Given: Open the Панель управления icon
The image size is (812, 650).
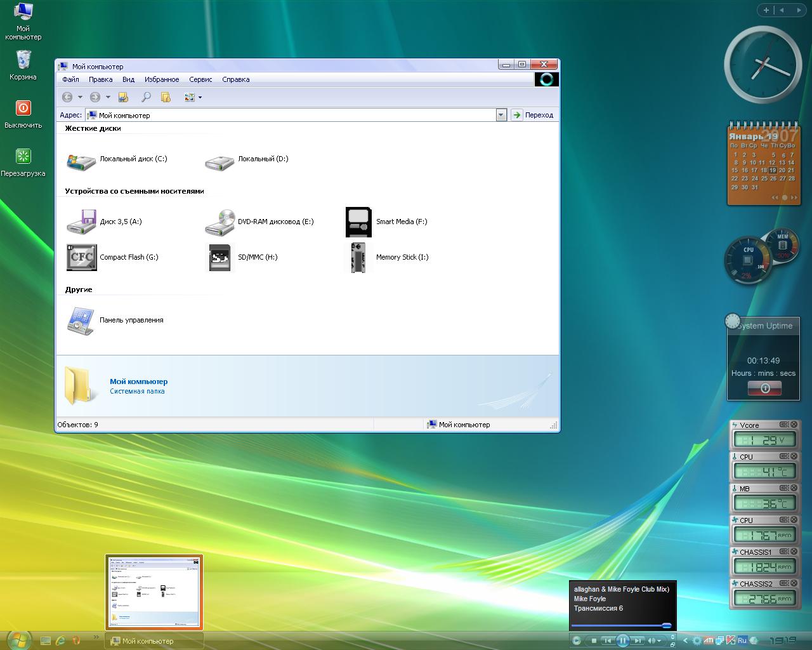Looking at the screenshot, I should 81,321.
